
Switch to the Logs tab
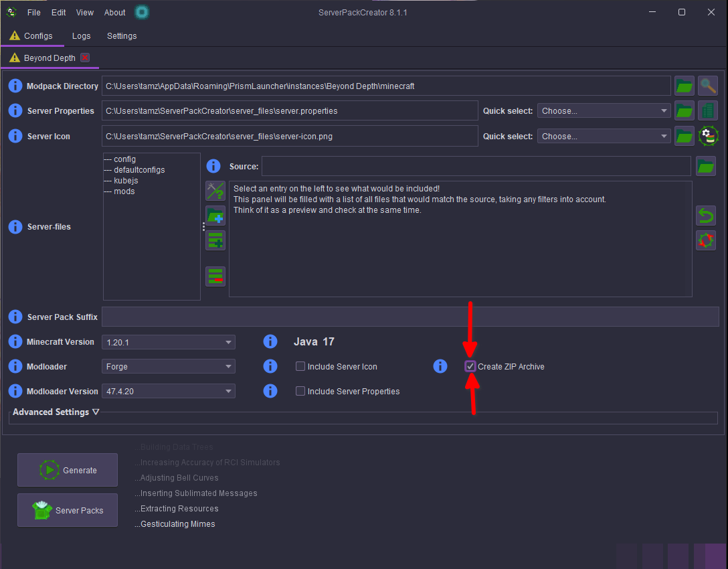point(81,35)
